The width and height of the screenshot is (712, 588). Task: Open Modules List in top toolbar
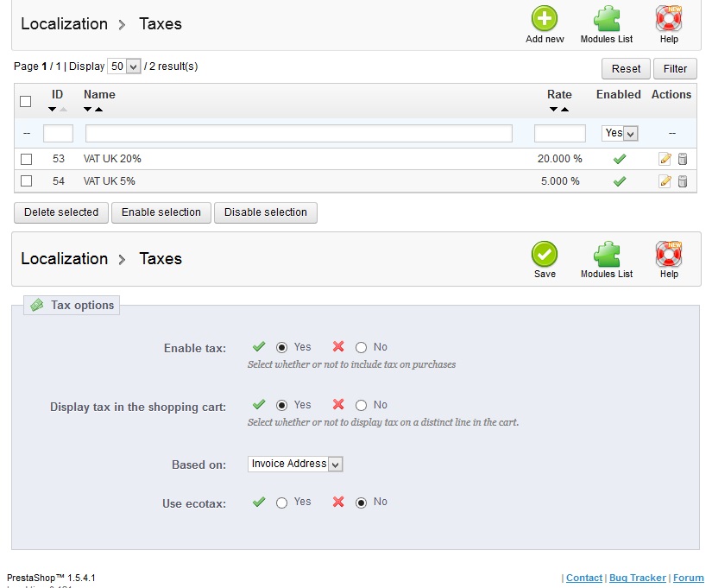pyautogui.click(x=607, y=19)
